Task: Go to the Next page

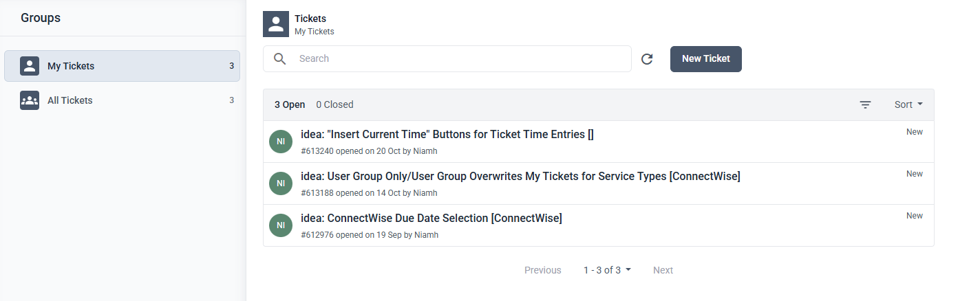Action: 663,270
